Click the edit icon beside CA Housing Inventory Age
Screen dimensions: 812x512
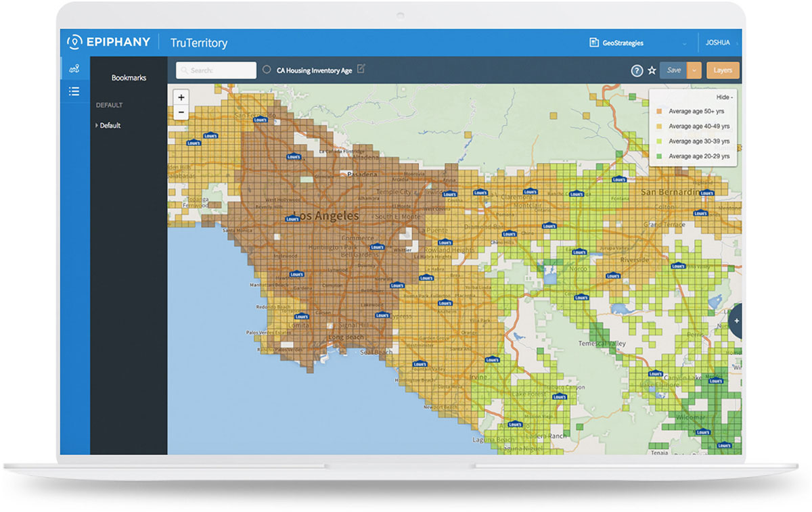pos(361,69)
